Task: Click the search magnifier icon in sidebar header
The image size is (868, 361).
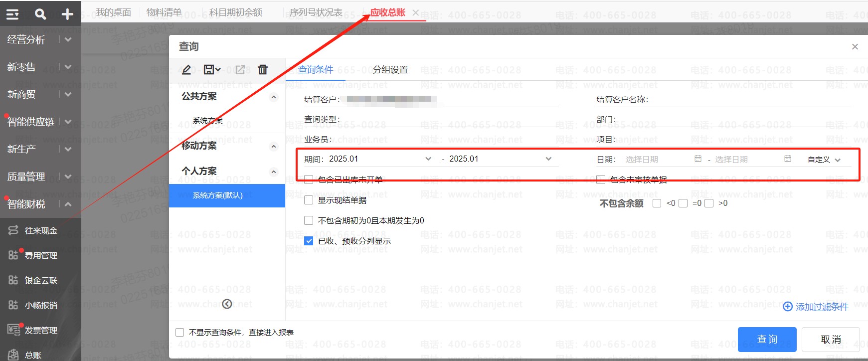Action: pos(40,14)
